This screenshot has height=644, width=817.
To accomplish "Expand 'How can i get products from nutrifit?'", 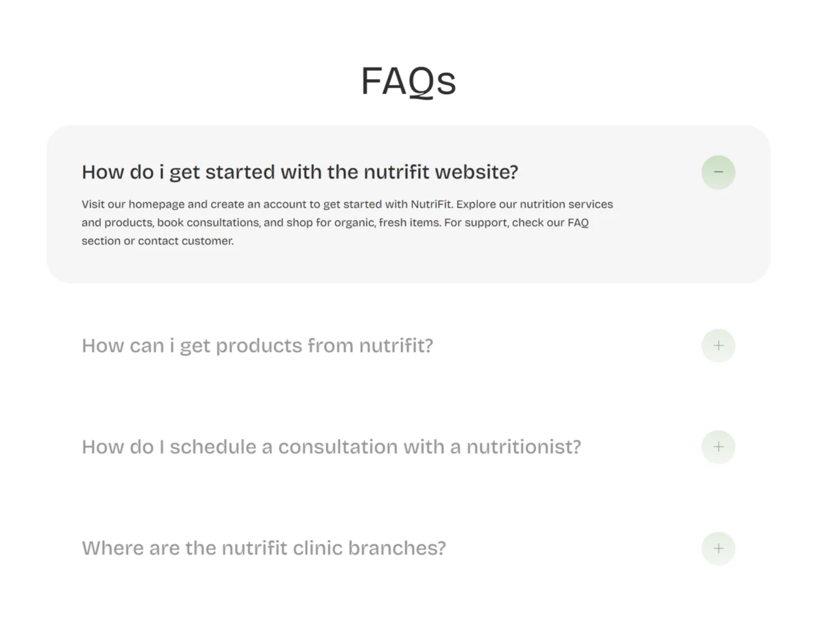I will coord(257,346).
